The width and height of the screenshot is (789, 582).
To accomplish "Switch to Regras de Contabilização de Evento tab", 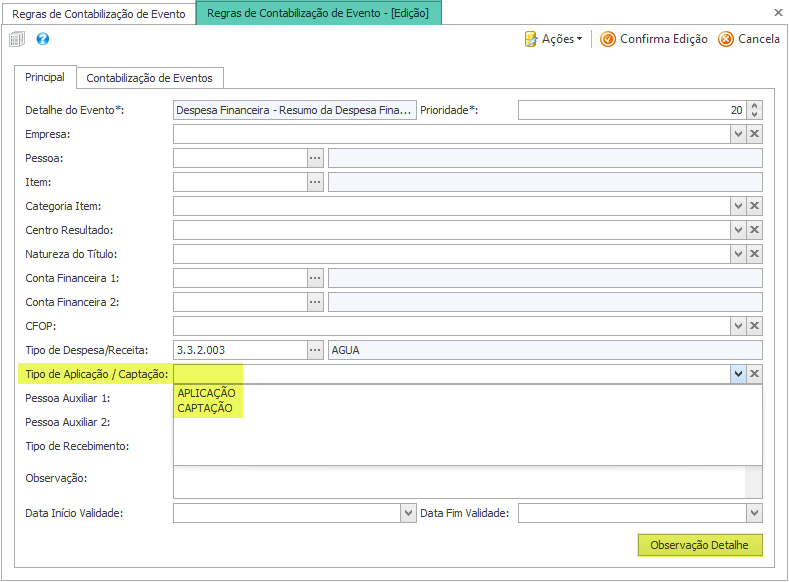I will pyautogui.click(x=99, y=14).
